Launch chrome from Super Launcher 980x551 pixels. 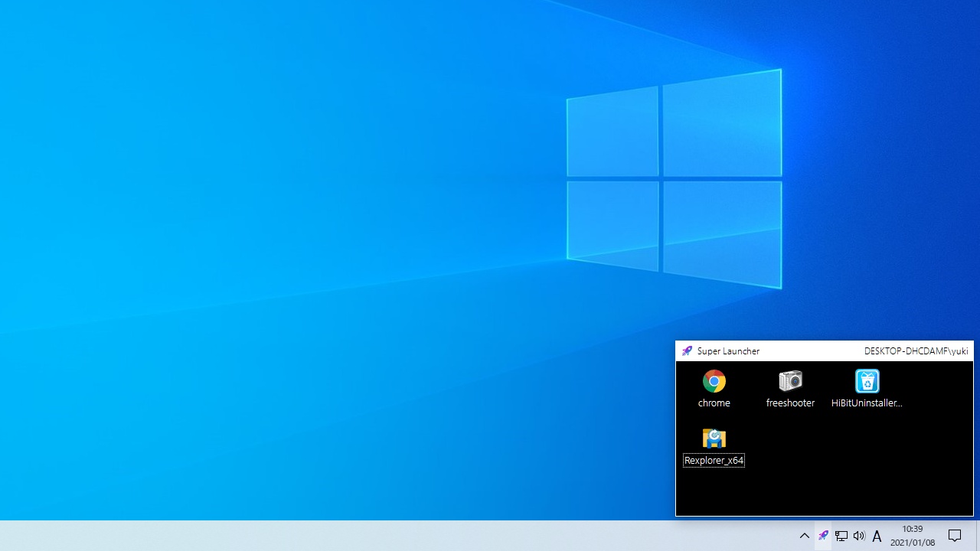click(x=714, y=381)
